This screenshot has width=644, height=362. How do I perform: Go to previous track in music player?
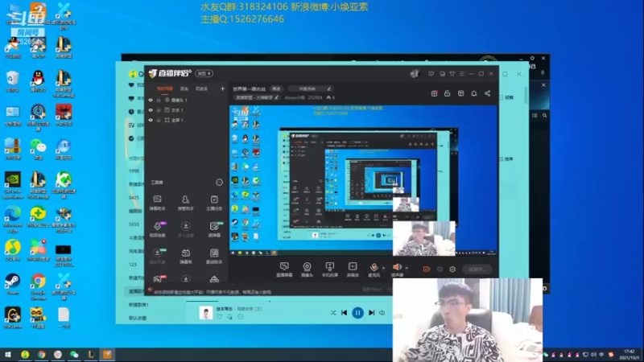coord(345,313)
